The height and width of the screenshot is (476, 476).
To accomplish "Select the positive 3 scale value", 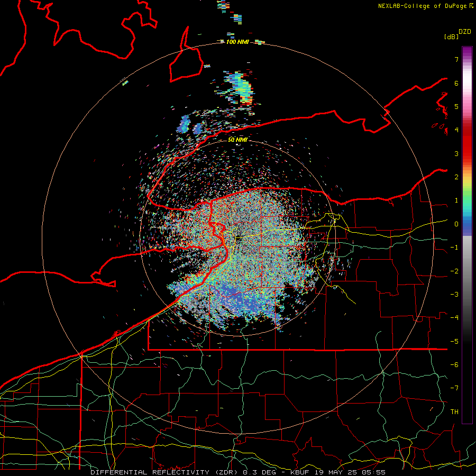I will [456, 153].
